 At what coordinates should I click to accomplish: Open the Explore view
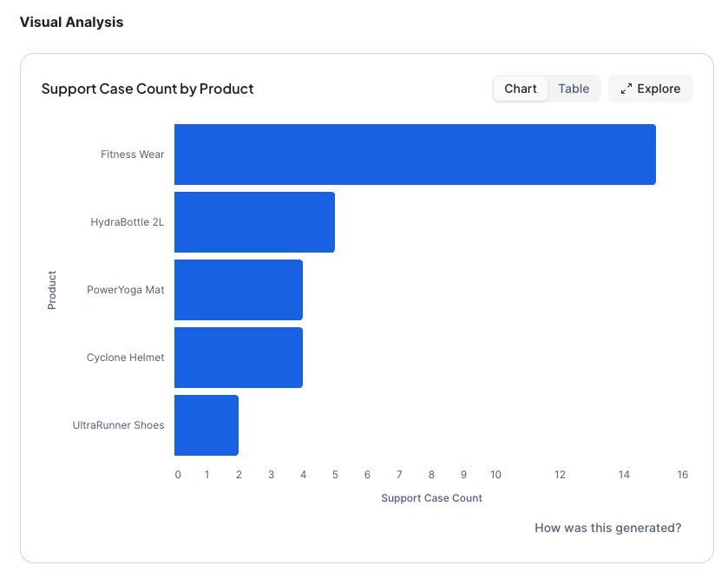[x=658, y=88]
